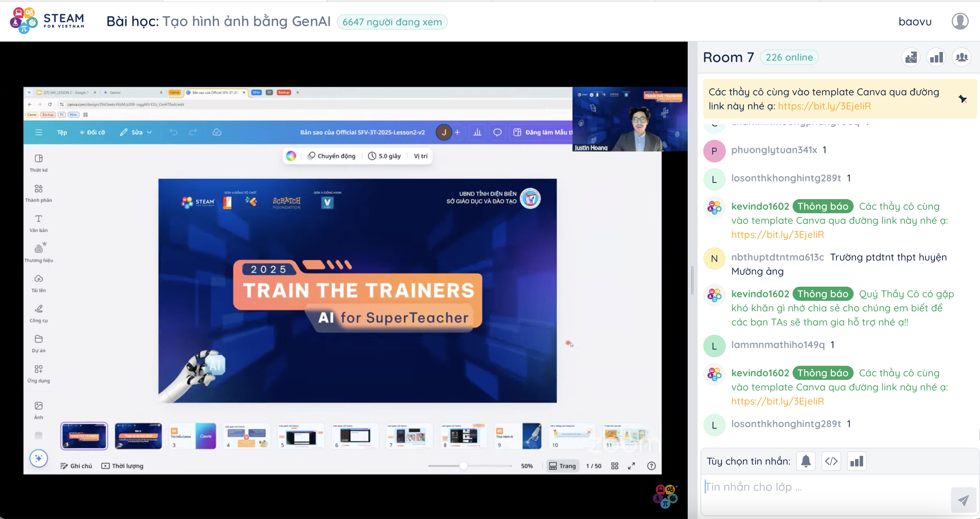Toggle the notification bell message option
The height and width of the screenshot is (519, 980).
(806, 461)
